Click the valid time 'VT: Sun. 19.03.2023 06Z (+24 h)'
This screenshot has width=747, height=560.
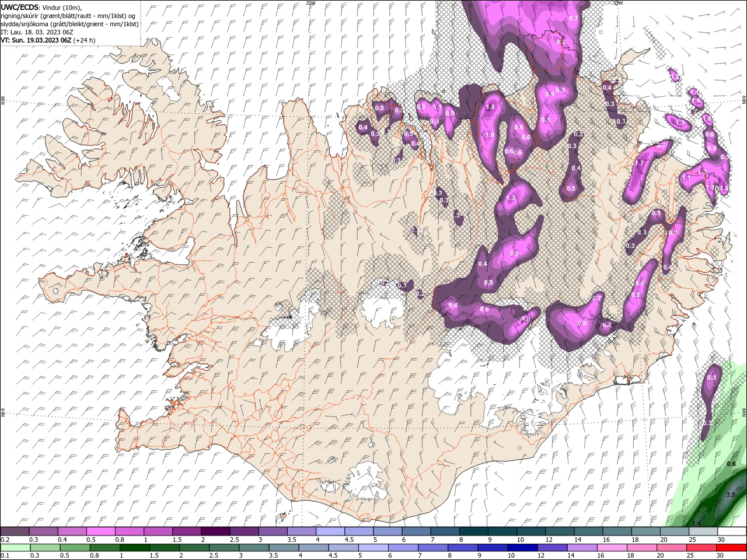48,40
